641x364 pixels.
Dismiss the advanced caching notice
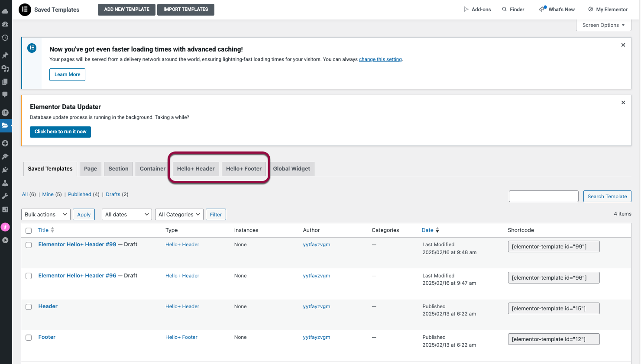click(623, 45)
